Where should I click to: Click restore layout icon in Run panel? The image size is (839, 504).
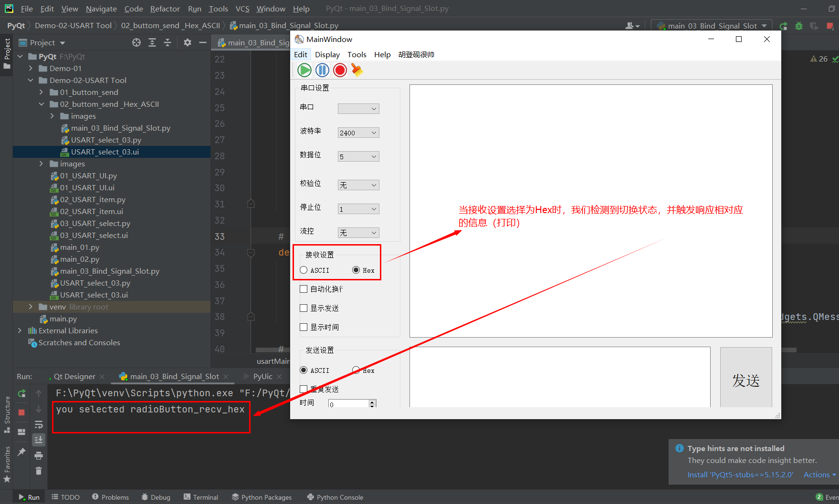pyautogui.click(x=21, y=432)
